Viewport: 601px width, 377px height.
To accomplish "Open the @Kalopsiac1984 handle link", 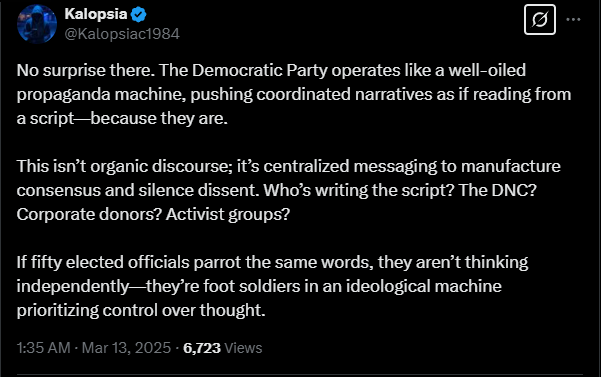I will 122,34.
